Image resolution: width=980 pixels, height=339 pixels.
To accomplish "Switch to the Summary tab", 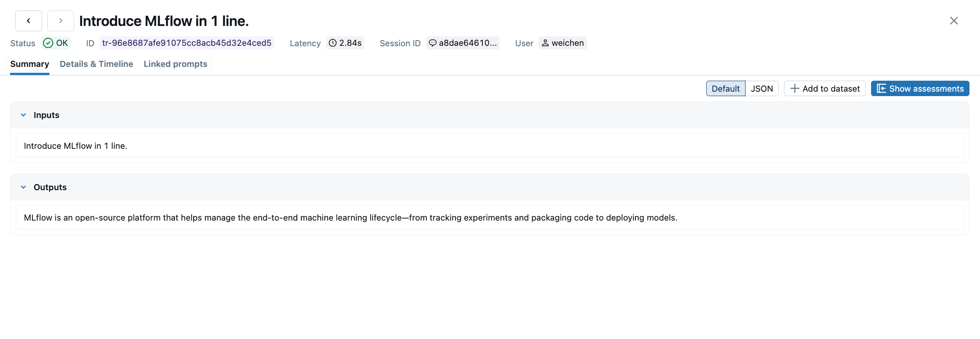I will 30,64.
